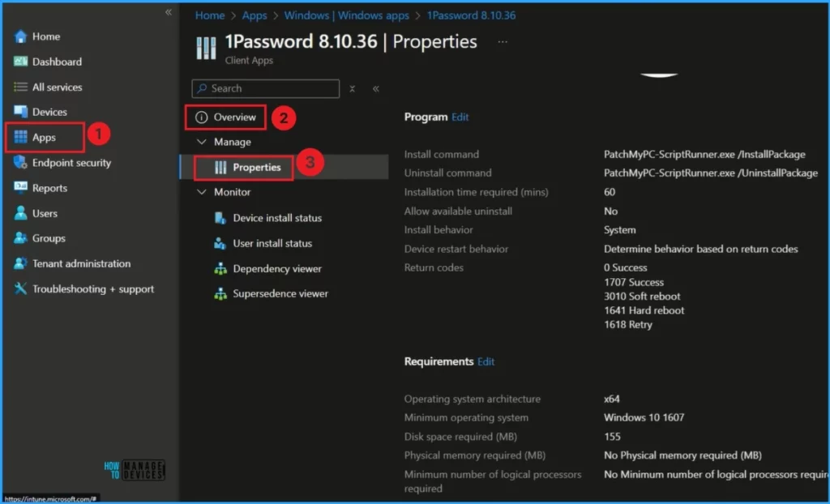Image resolution: width=830 pixels, height=504 pixels.
Task: Click the Operating system architecture 'x64' value
Action: click(x=611, y=399)
